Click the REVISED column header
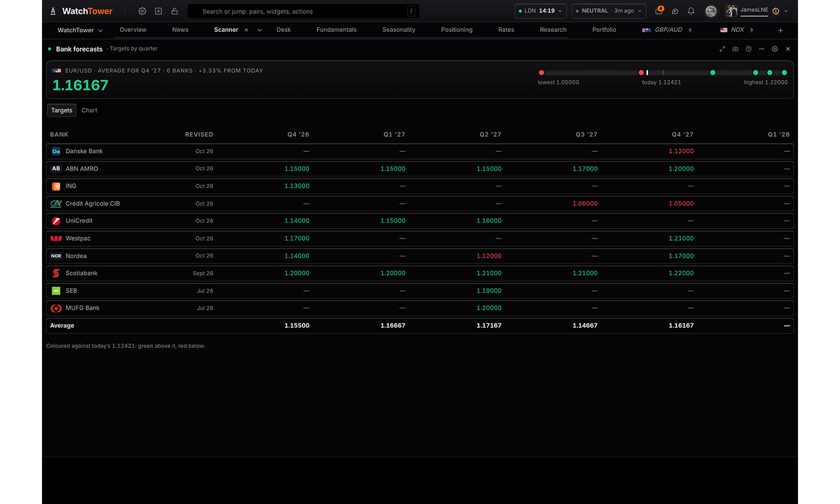This screenshot has height=504, width=840. (x=199, y=134)
